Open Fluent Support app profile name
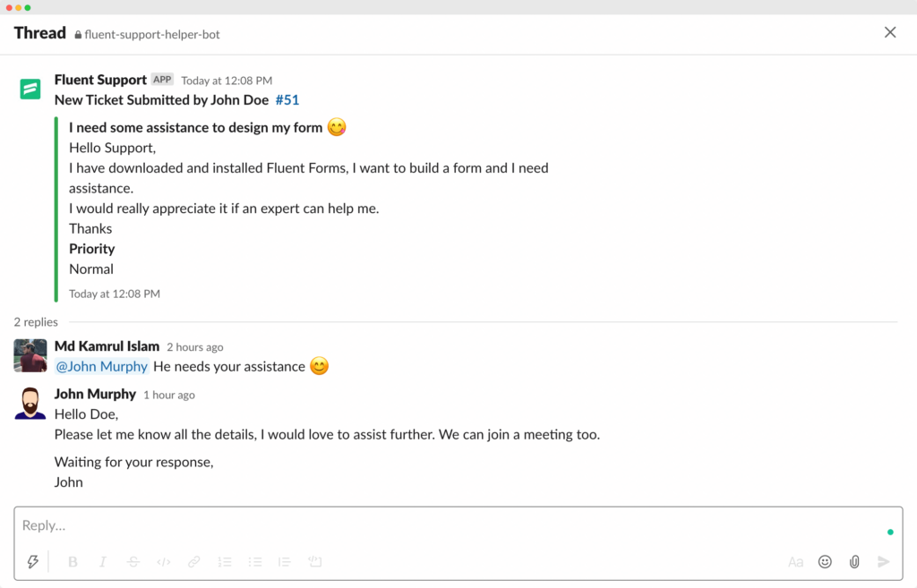 click(100, 80)
